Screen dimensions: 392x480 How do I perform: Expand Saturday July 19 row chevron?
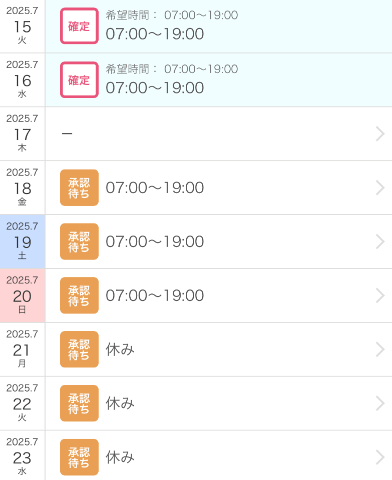tap(380, 242)
